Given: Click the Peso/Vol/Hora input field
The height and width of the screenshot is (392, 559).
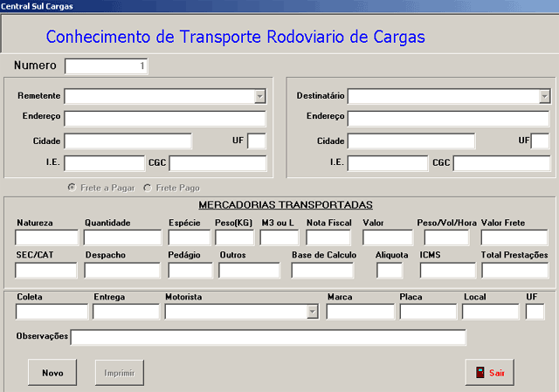Looking at the screenshot, I should pos(446,237).
